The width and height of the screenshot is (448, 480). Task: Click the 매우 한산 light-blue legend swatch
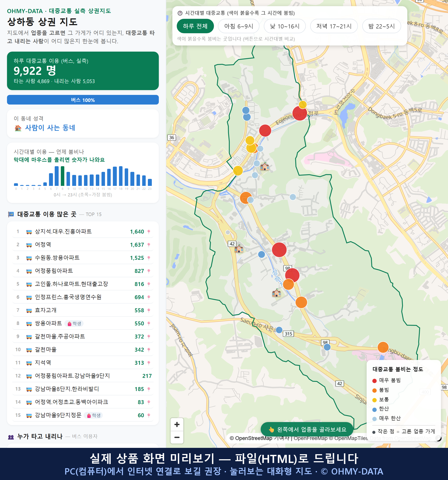point(374,419)
